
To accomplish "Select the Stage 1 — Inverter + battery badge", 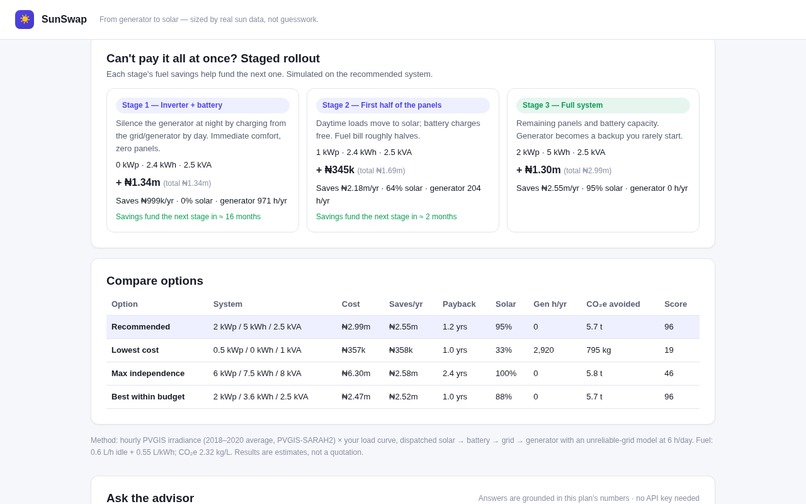I will pyautogui.click(x=203, y=105).
